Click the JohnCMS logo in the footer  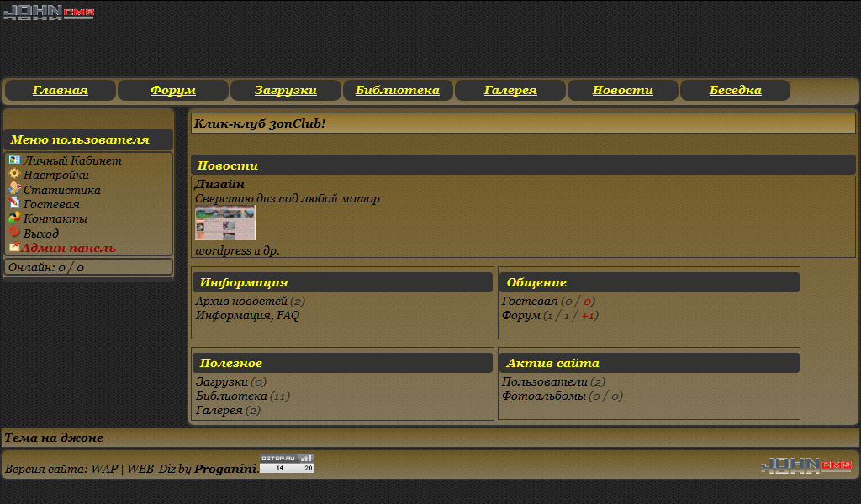pos(806,465)
